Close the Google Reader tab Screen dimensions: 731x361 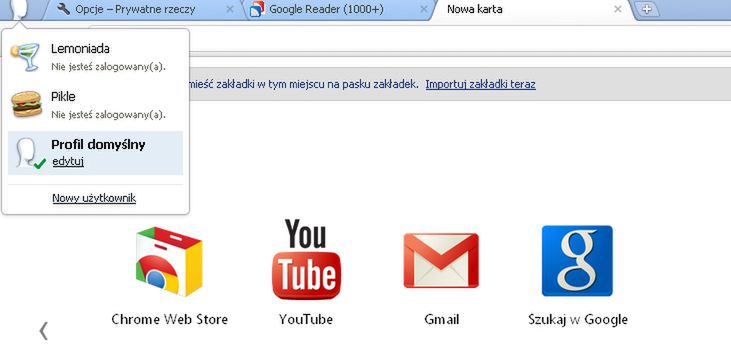(423, 9)
